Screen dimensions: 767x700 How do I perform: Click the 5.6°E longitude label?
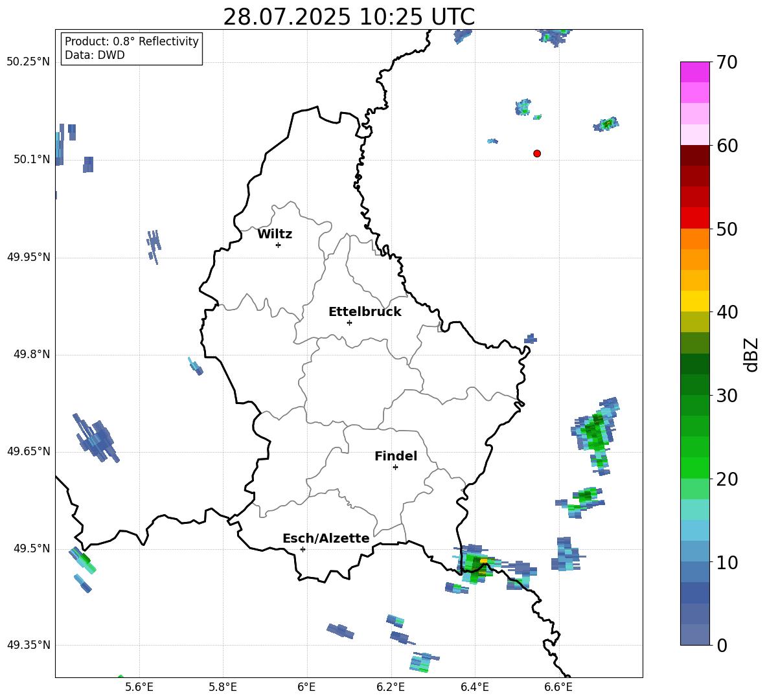point(139,687)
